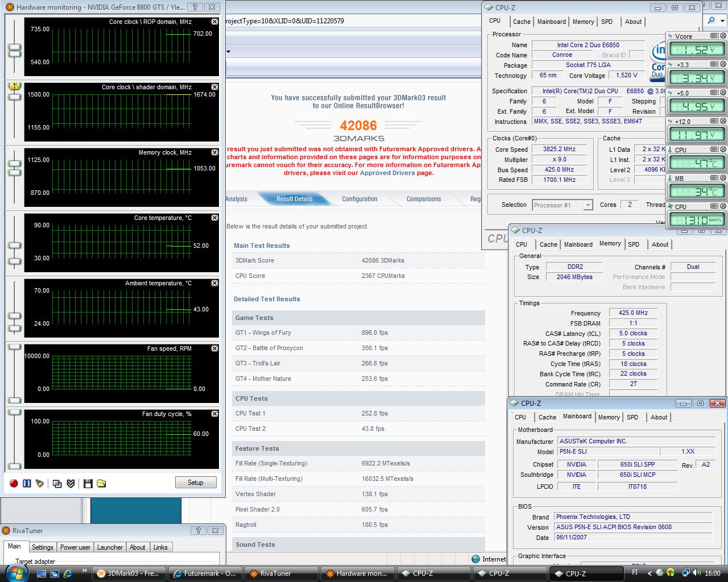Click the browser search magnifier icon
The height and width of the screenshot is (582, 728).
[x=712, y=20]
